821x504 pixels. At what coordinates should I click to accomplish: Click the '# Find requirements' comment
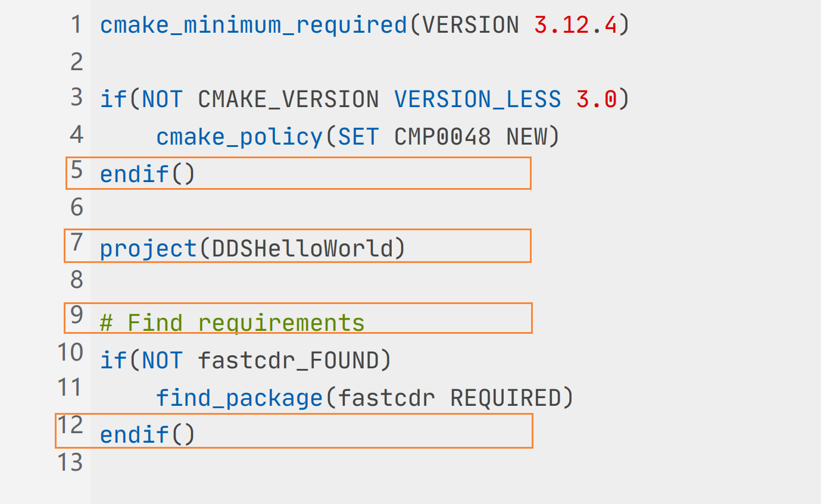click(232, 323)
